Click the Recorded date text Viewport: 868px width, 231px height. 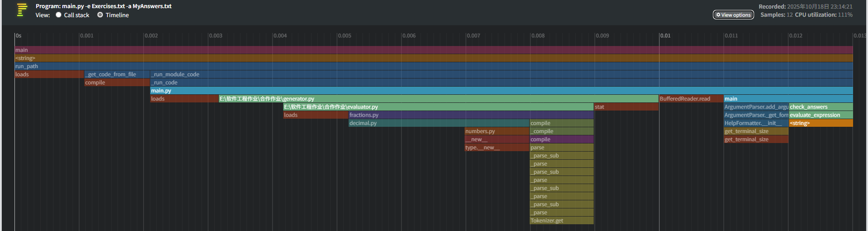pyautogui.click(x=806, y=7)
